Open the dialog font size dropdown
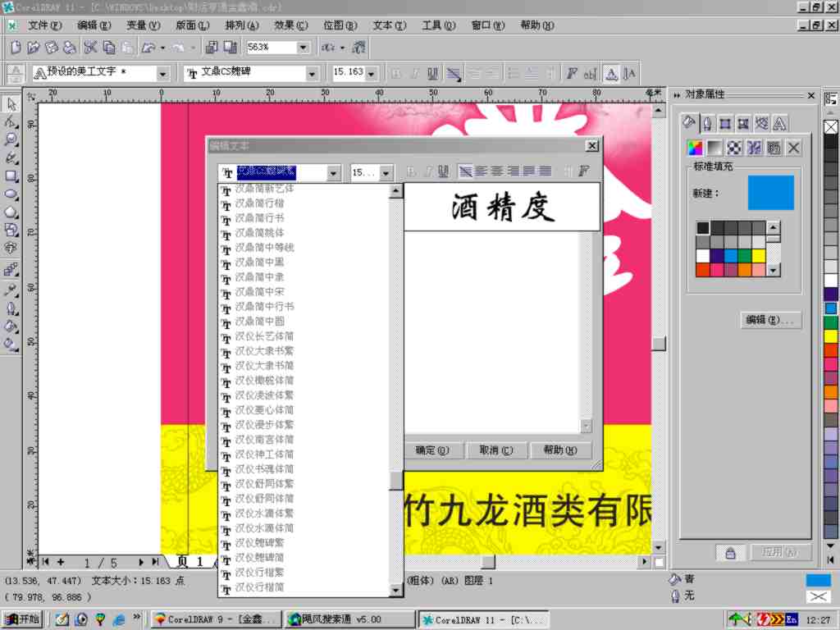 coord(386,173)
